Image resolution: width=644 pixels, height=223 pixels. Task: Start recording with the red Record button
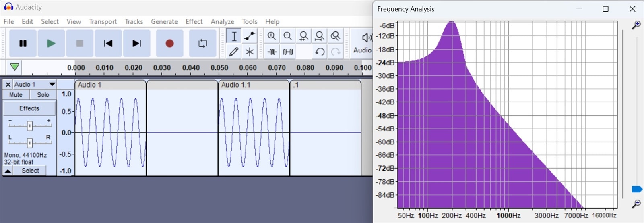click(169, 43)
